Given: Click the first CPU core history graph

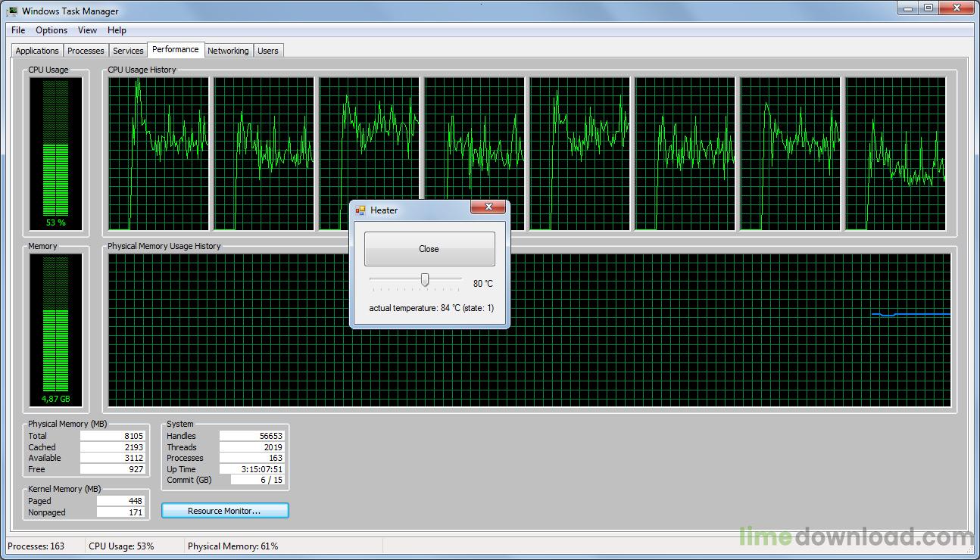Looking at the screenshot, I should 158,154.
